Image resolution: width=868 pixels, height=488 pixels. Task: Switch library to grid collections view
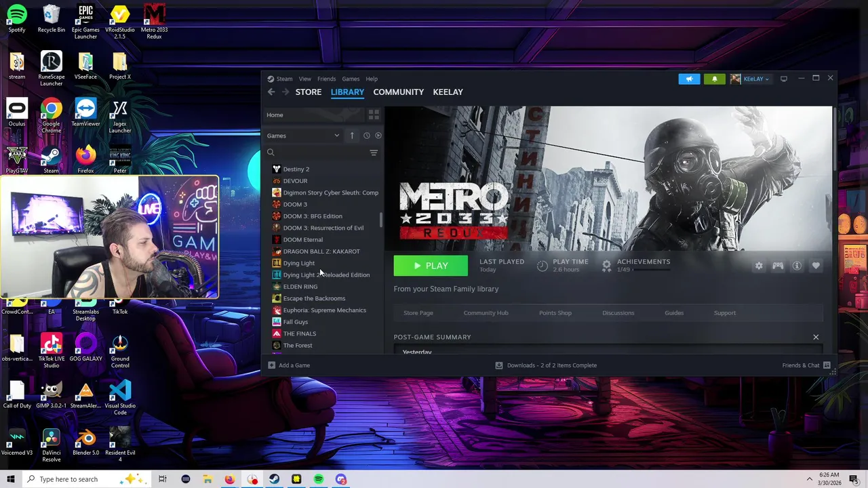click(x=374, y=115)
